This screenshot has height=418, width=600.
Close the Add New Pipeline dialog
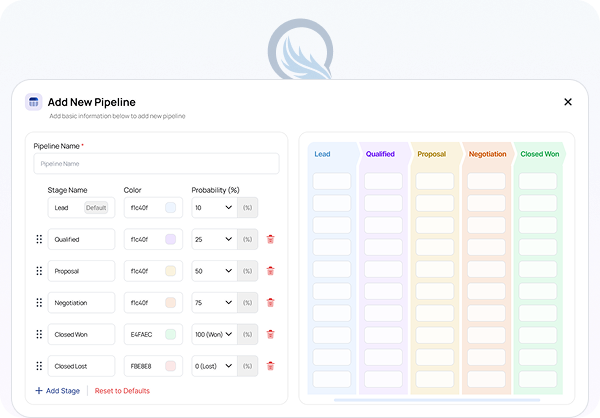coord(568,102)
